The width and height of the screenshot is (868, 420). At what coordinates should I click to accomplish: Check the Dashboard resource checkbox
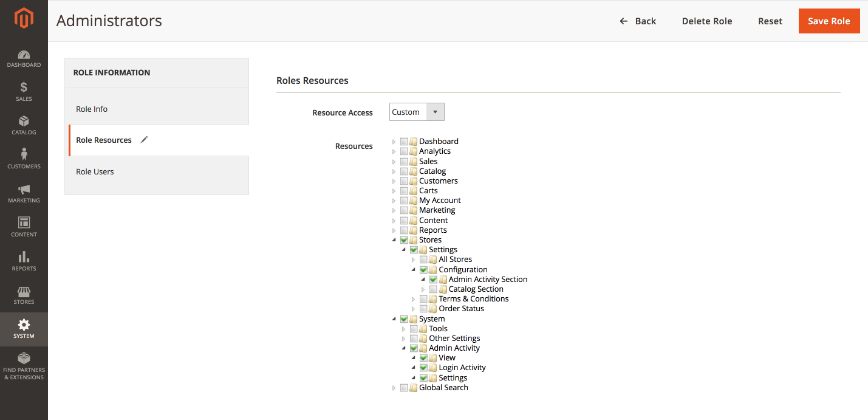tap(404, 142)
